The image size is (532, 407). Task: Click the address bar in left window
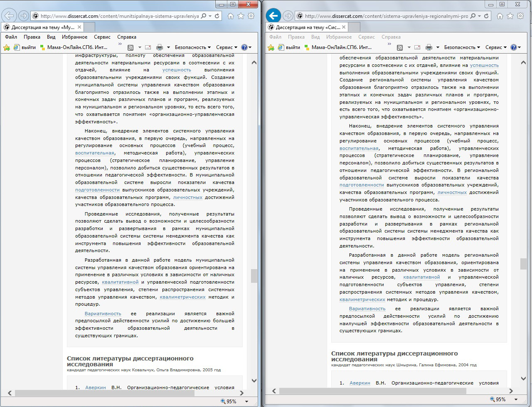point(120,16)
